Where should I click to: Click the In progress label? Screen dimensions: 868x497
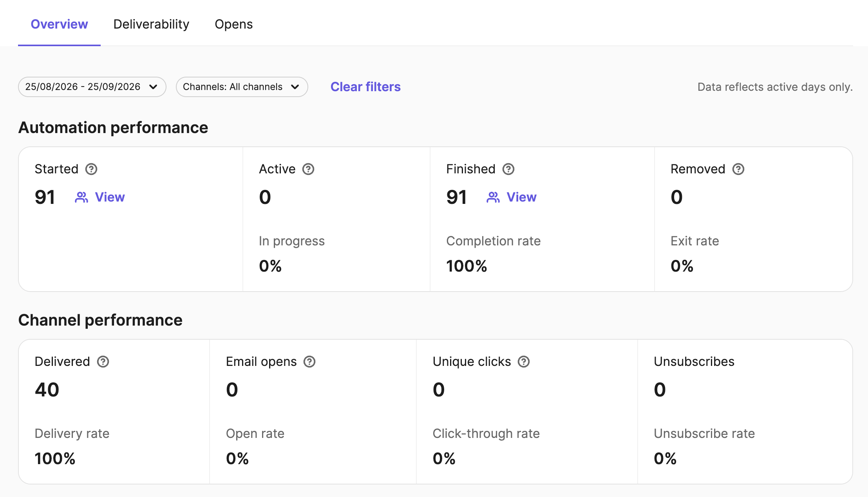pos(292,241)
